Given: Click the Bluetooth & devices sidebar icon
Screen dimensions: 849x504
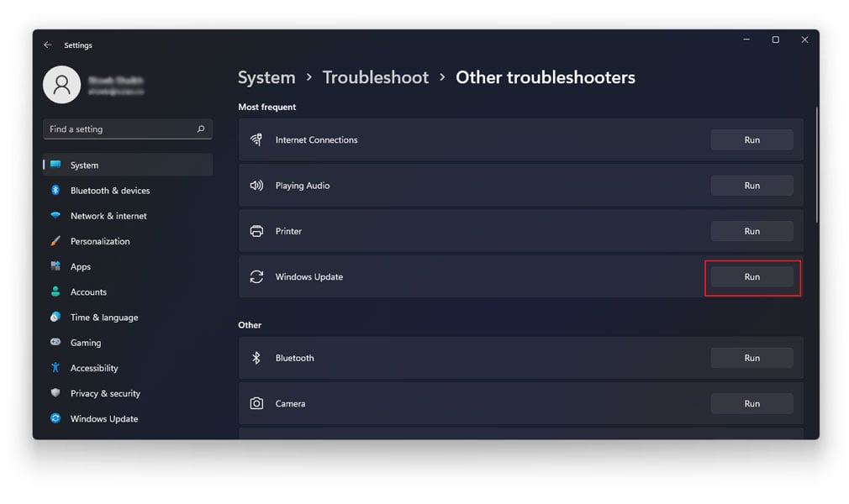Looking at the screenshot, I should [55, 190].
